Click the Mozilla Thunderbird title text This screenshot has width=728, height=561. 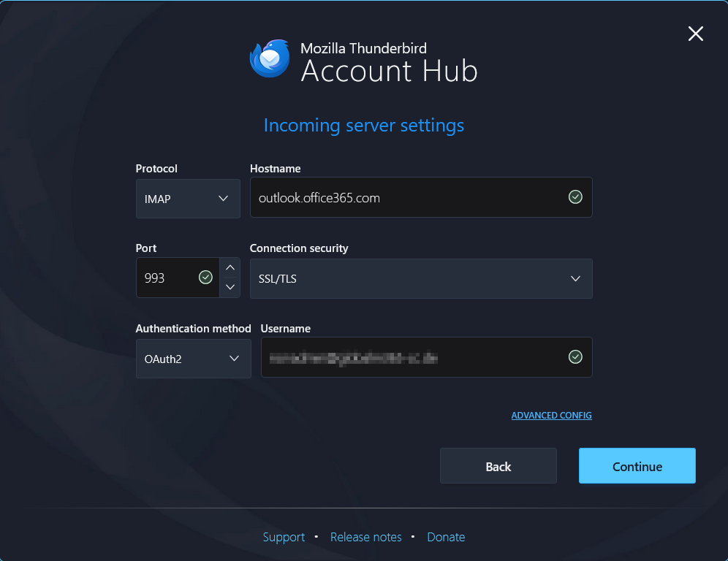(x=363, y=48)
